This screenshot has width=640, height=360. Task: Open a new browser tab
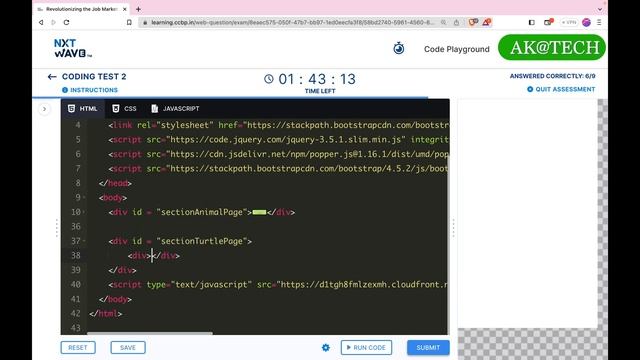(x=138, y=9)
